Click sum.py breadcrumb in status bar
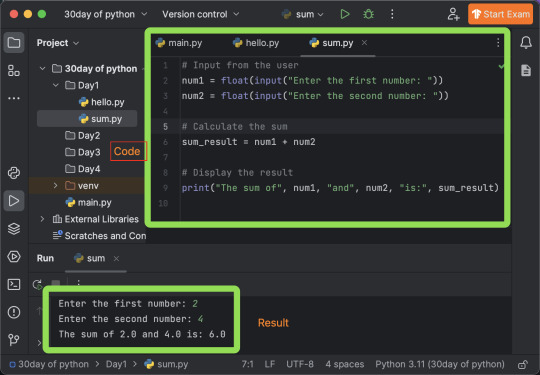540x375 pixels. click(166, 364)
